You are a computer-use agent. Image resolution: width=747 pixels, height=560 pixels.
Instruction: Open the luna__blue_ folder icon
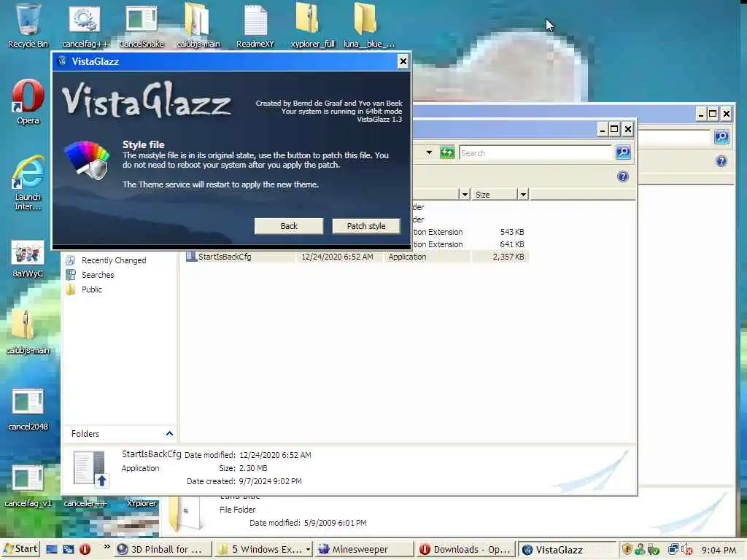pyautogui.click(x=368, y=25)
